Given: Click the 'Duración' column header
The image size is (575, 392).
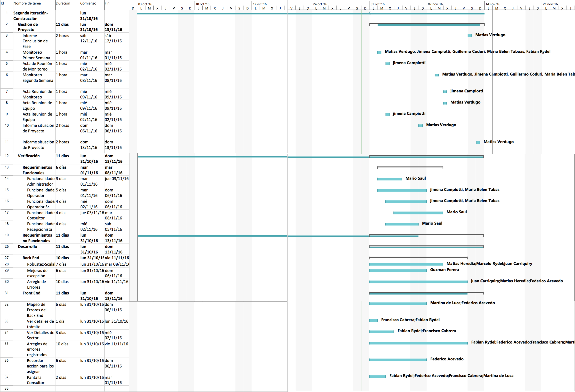Looking at the screenshot, I should (63, 3).
